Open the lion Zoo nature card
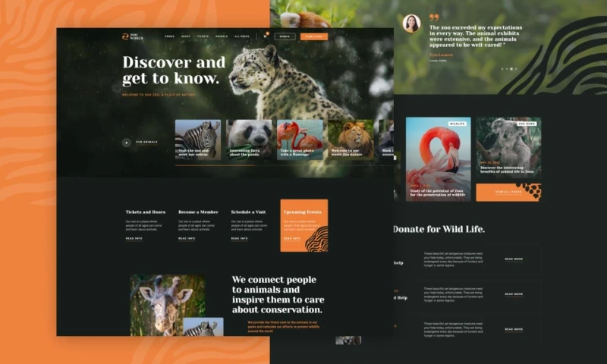The width and height of the screenshot is (607, 364). click(351, 140)
